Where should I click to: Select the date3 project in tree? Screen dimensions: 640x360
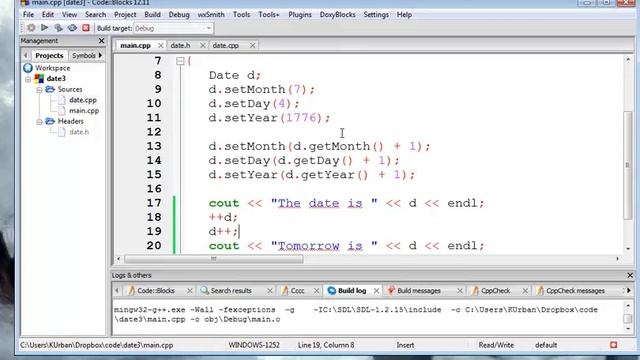[56, 78]
